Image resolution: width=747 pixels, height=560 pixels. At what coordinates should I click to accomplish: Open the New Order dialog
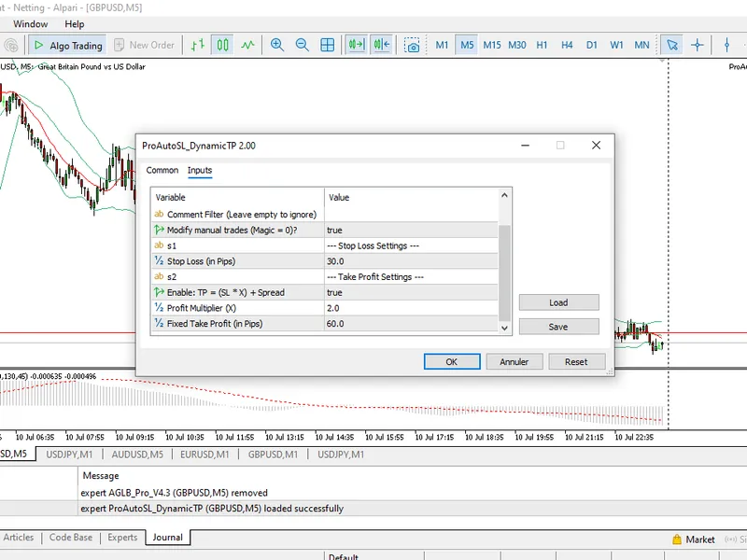tap(145, 45)
